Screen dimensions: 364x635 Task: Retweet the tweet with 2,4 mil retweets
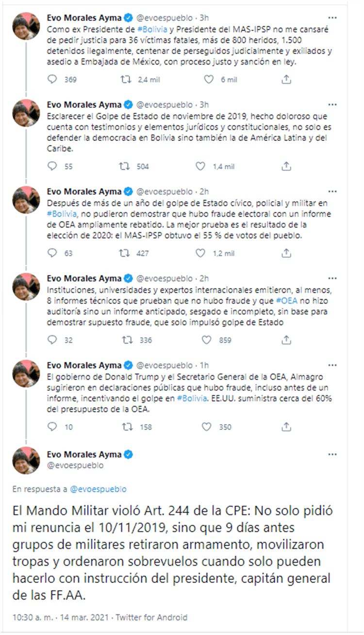(x=126, y=79)
